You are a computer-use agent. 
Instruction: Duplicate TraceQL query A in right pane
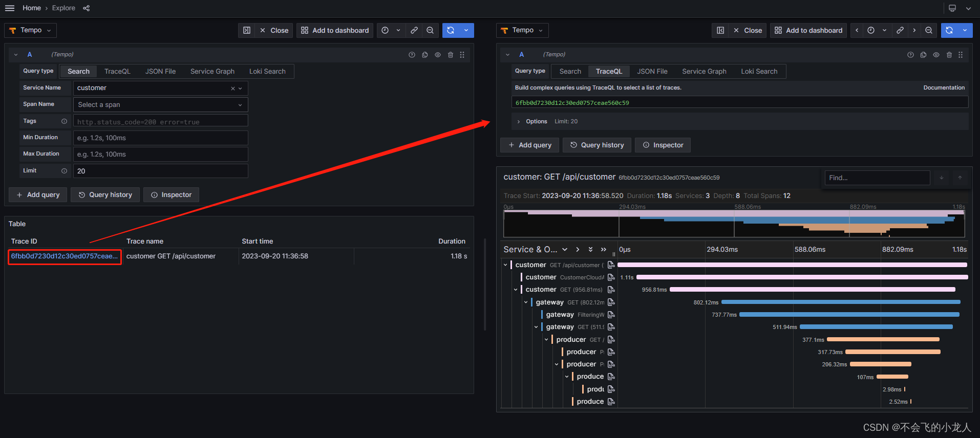[x=924, y=55]
